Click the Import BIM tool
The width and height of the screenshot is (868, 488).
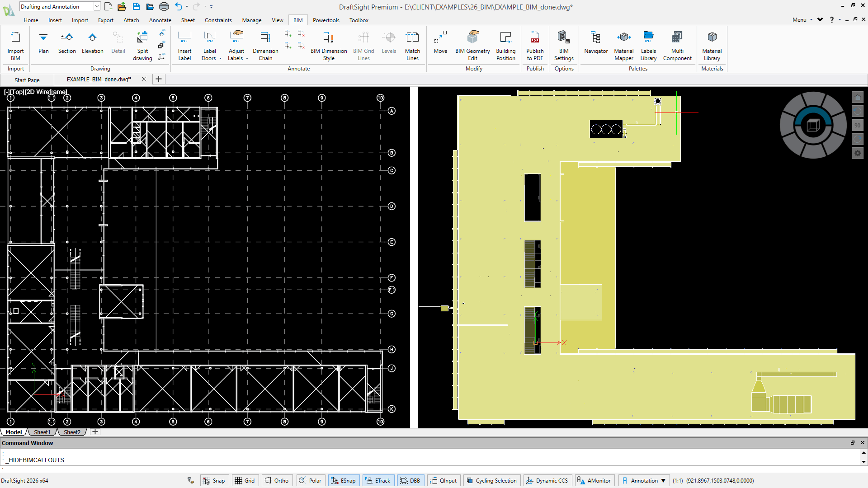(15, 46)
